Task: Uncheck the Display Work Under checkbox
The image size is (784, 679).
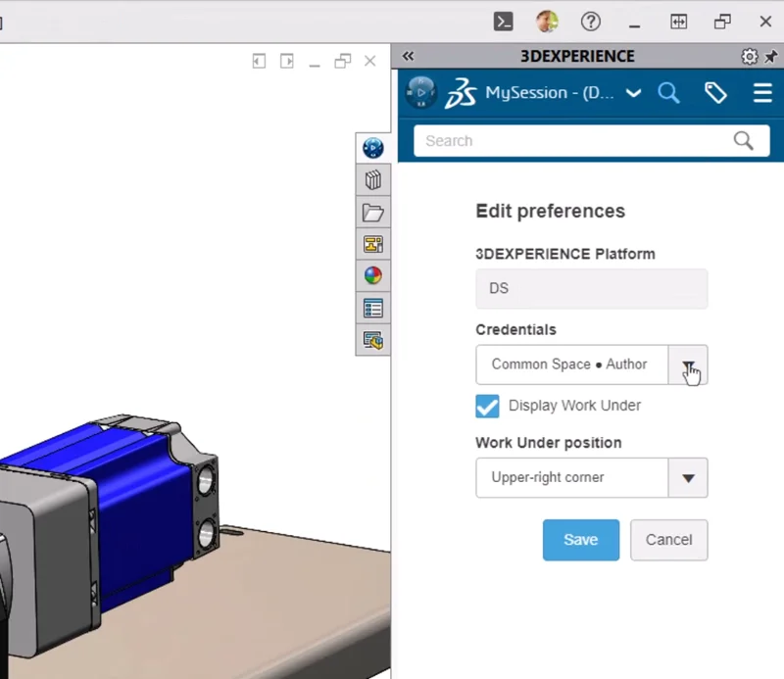Action: click(x=487, y=406)
